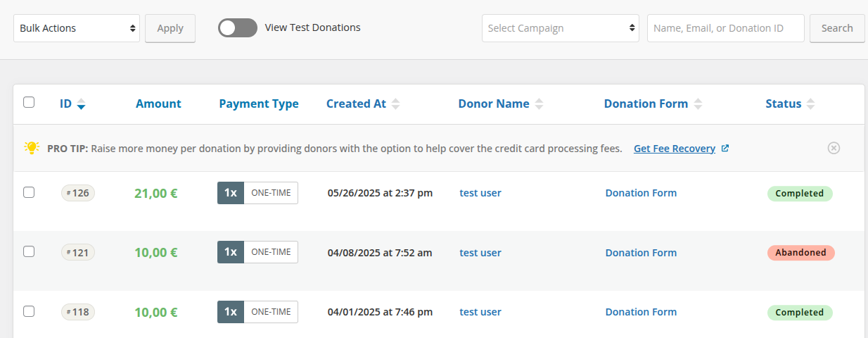Open donation ID #118 badge
Screen dimensions: 868x338
click(x=78, y=312)
